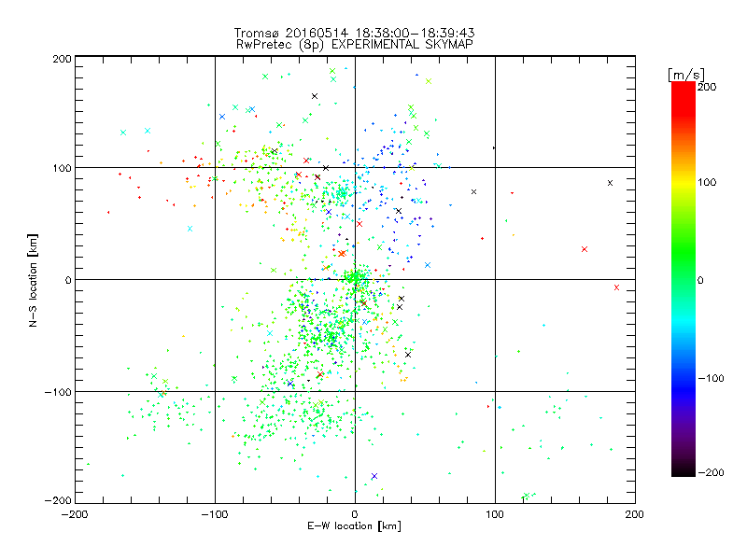Pick the colorbar scale value '200'
The height and width of the screenshot is (560, 747).
coord(707,87)
